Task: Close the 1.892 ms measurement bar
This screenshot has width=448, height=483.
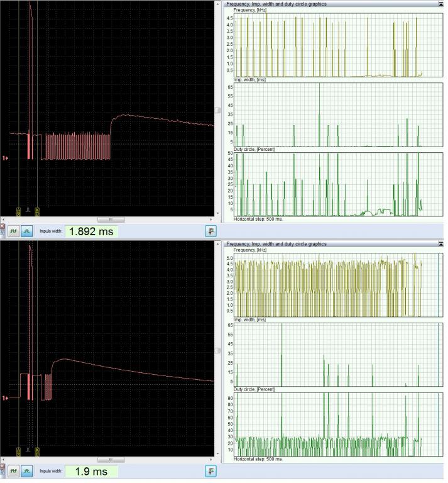Action: click(2, 226)
